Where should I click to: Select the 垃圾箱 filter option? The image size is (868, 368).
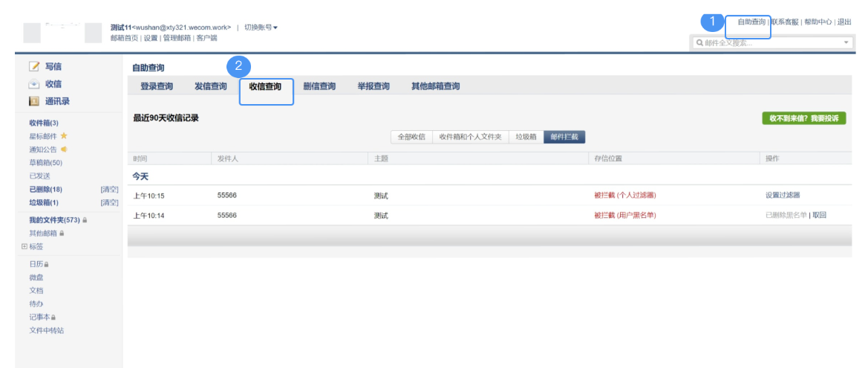pyautogui.click(x=526, y=137)
